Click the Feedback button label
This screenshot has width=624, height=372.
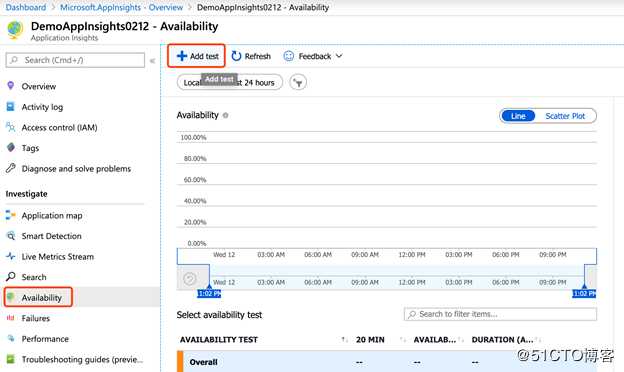tap(315, 56)
